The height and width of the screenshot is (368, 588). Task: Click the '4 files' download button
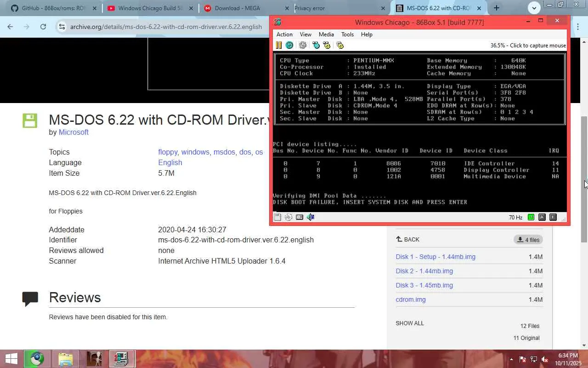[528, 239]
